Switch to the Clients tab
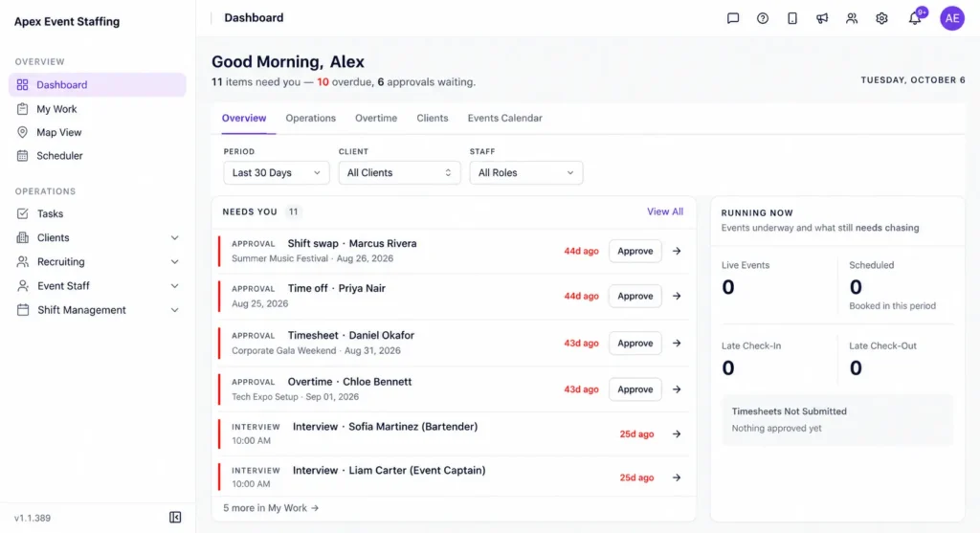Image resolution: width=980 pixels, height=533 pixels. [433, 118]
